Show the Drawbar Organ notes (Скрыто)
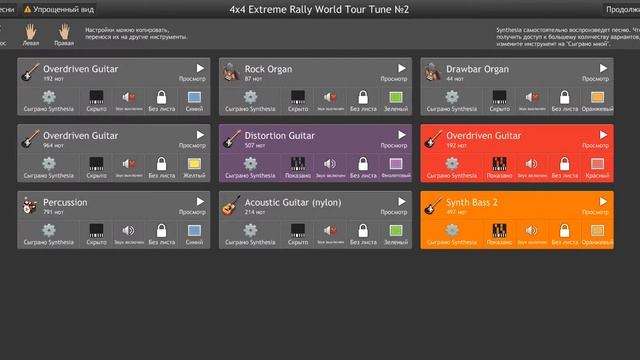Viewport: 640px width, 360px height. [x=500, y=97]
